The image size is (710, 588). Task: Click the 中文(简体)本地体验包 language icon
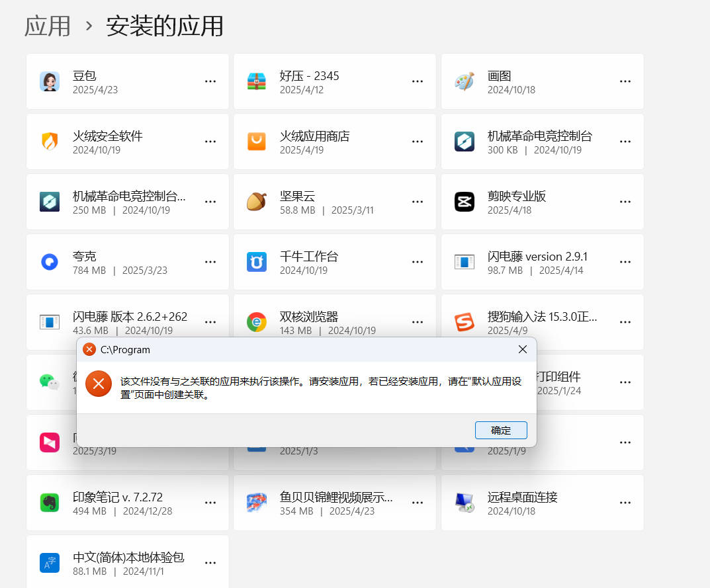pyautogui.click(x=50, y=563)
